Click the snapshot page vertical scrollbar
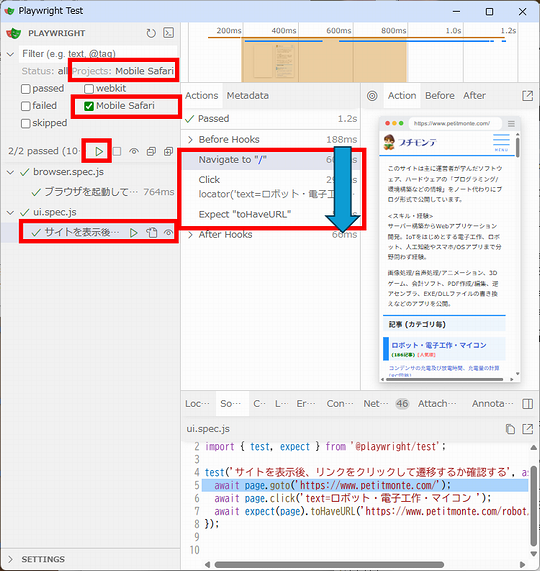The width and height of the screenshot is (540, 571). click(517, 147)
